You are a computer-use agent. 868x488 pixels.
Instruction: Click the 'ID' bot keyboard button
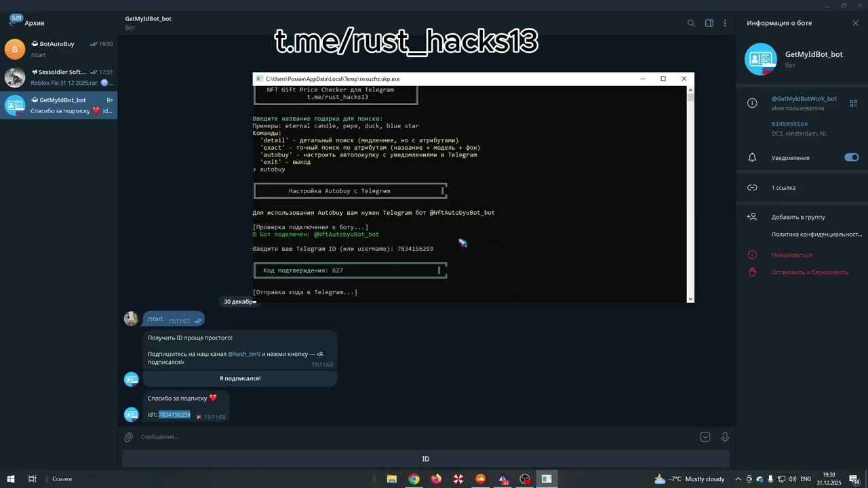tap(426, 459)
